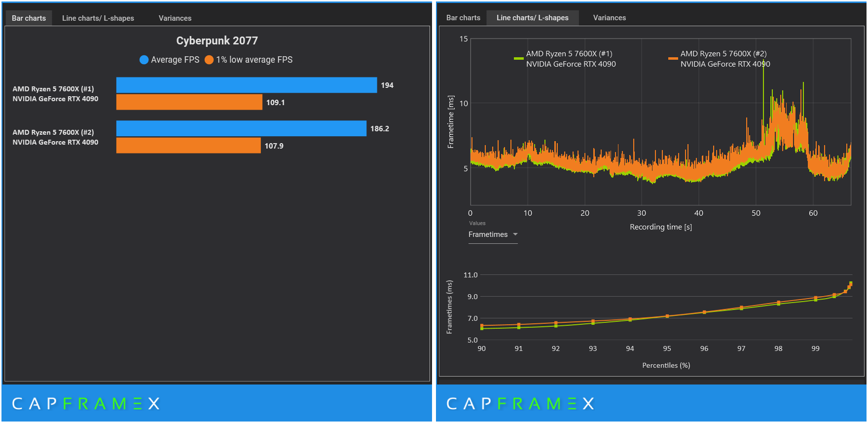The image size is (868, 423).
Task: Click the 107.9 value label
Action: (274, 146)
